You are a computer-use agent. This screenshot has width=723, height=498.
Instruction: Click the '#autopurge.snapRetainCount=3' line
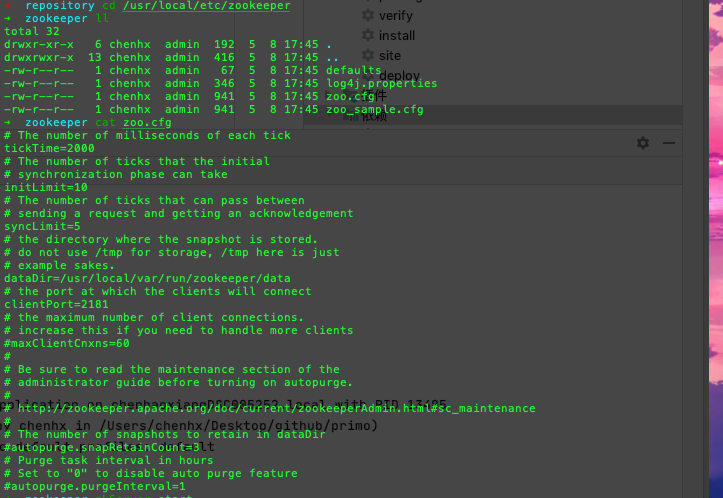(x=101, y=447)
